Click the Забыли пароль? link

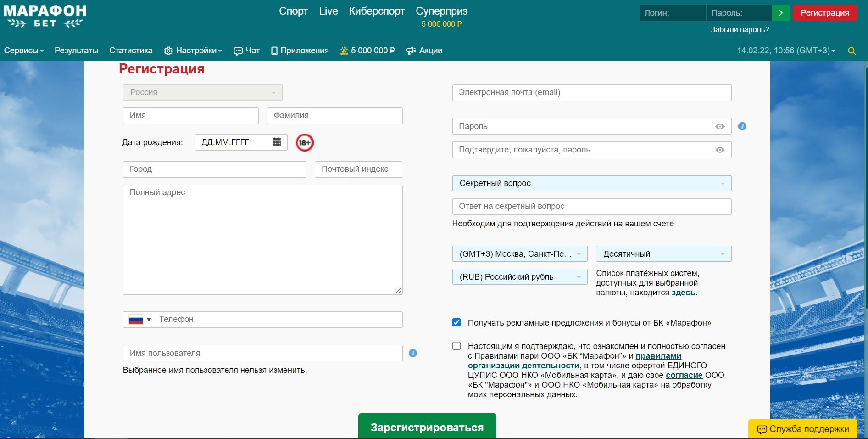click(x=740, y=29)
